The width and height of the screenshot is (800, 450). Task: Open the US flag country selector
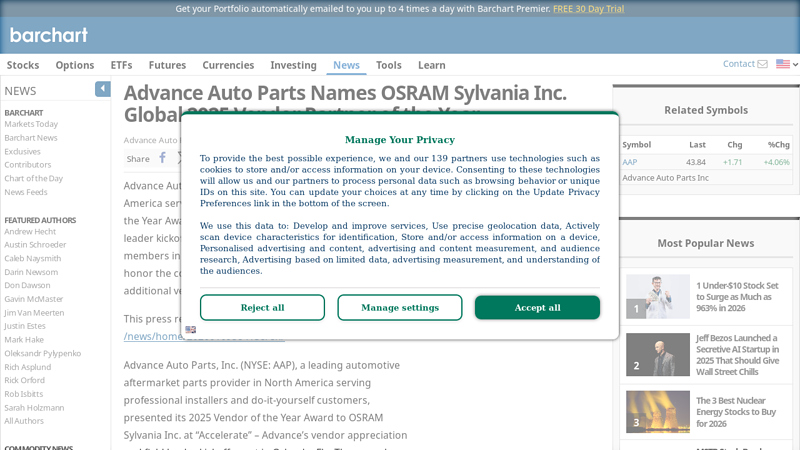[787, 64]
